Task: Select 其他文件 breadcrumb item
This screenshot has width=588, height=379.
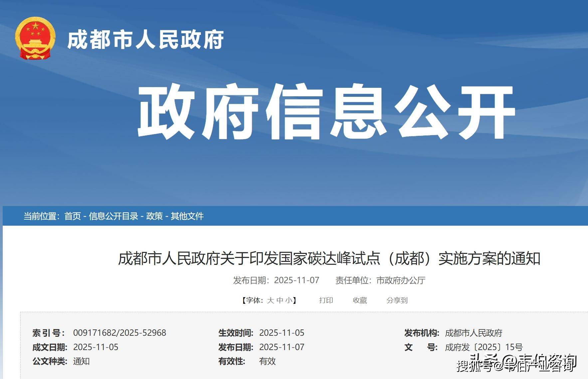Action: coord(187,216)
